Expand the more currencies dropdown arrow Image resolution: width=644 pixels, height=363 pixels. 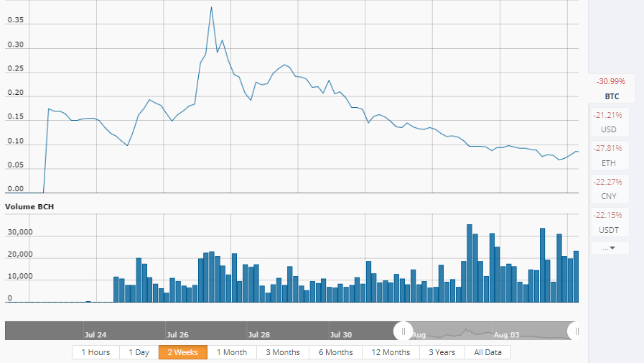coord(609,248)
